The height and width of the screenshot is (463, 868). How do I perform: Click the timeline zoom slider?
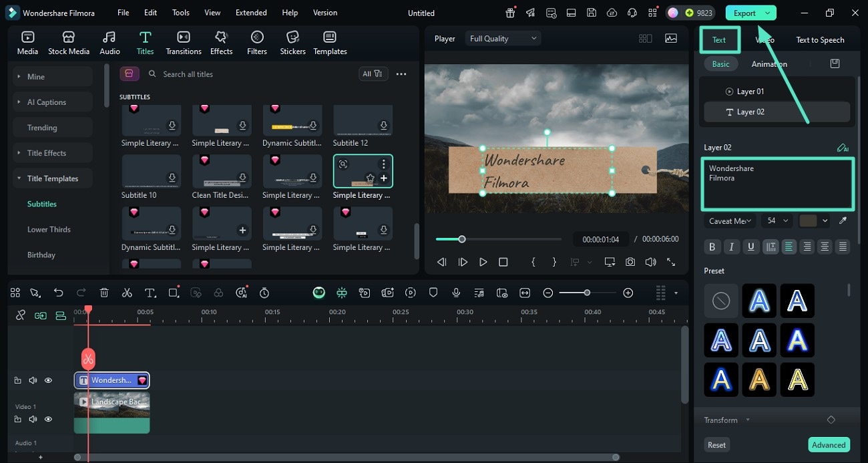[588, 293]
